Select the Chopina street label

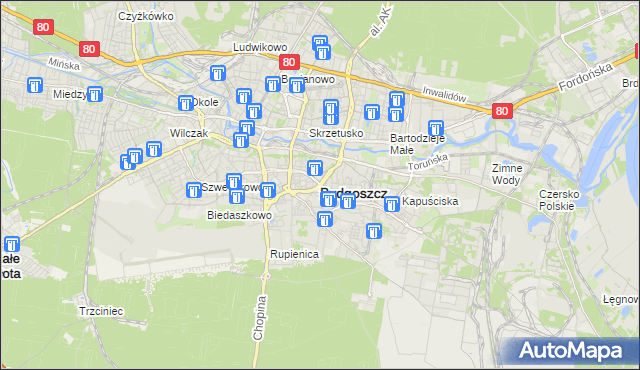click(x=260, y=318)
